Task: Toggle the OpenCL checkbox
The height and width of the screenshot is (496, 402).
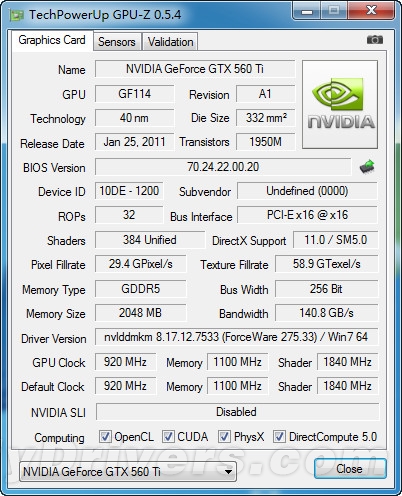Action: [x=105, y=437]
